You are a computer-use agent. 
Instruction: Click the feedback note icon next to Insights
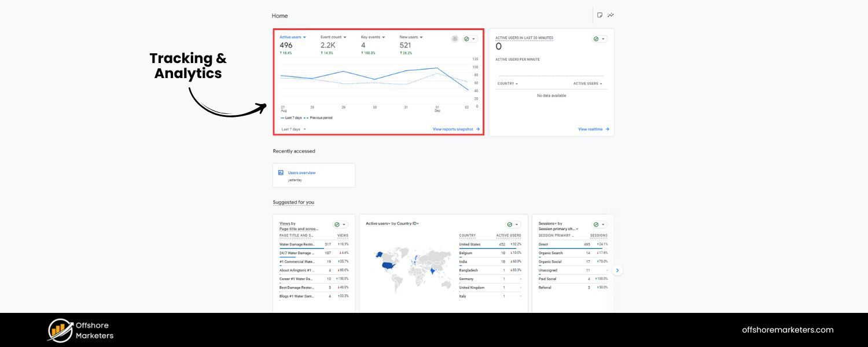point(599,15)
